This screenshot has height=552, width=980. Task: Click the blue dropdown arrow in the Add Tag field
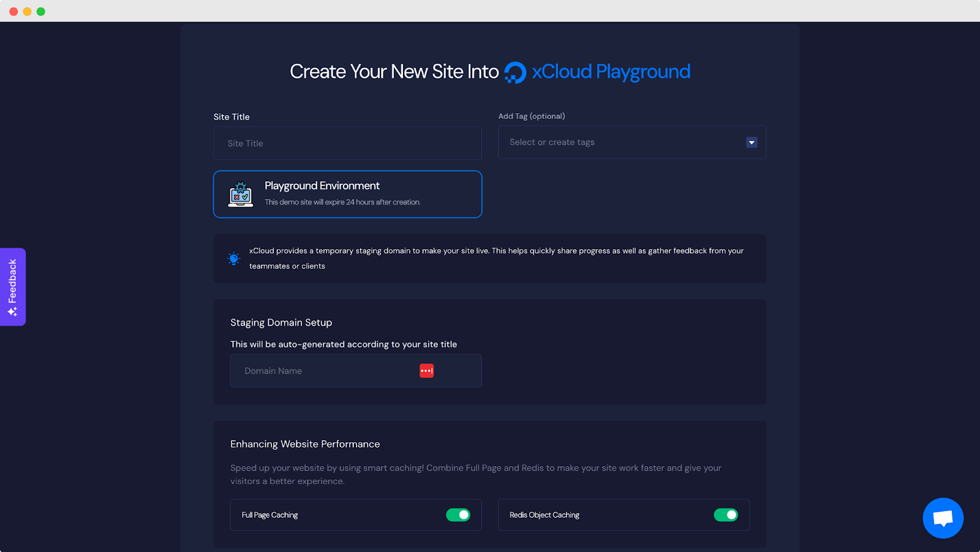coord(751,142)
